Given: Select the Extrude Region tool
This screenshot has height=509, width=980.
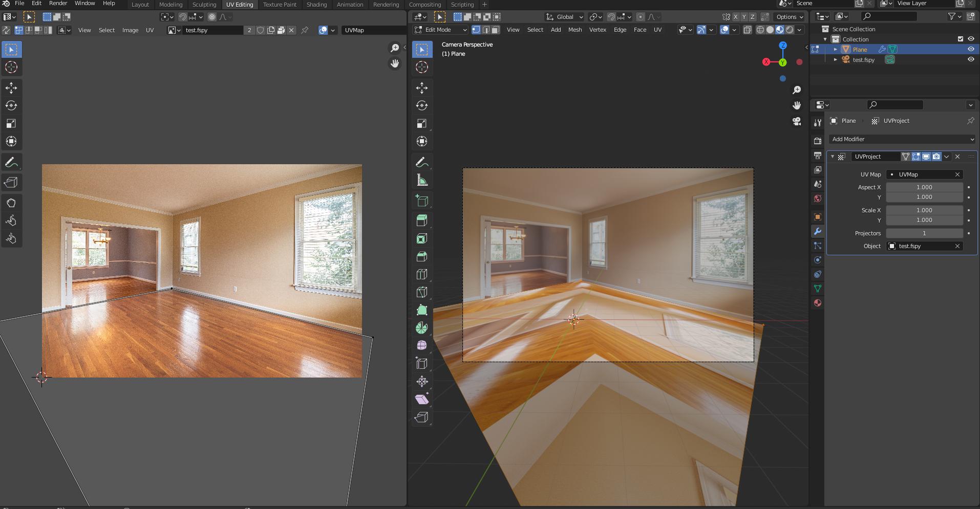Looking at the screenshot, I should (422, 220).
